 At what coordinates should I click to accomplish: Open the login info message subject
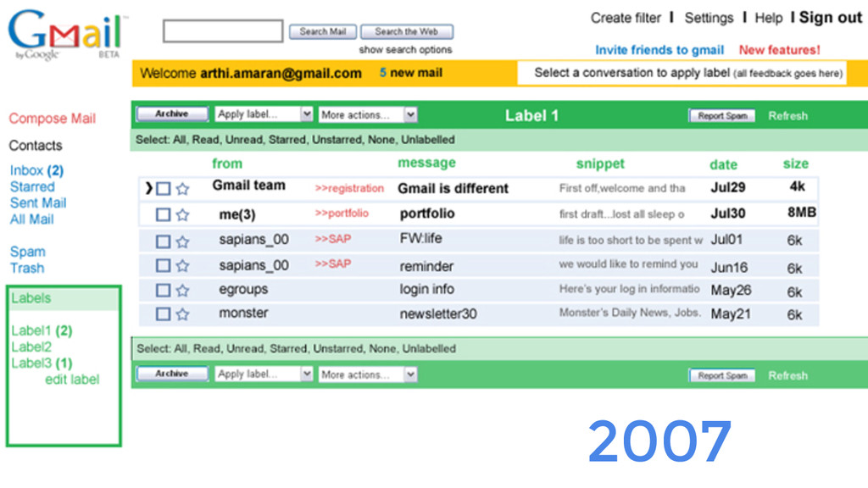(x=427, y=290)
